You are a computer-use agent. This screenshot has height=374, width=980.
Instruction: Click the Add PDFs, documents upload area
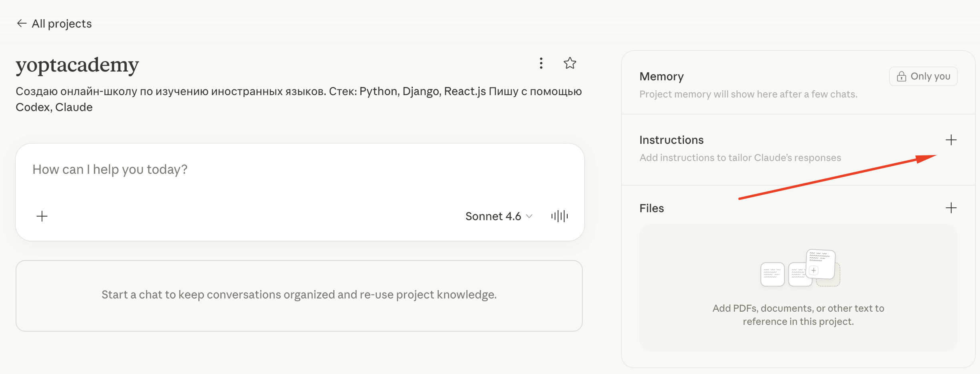798,288
